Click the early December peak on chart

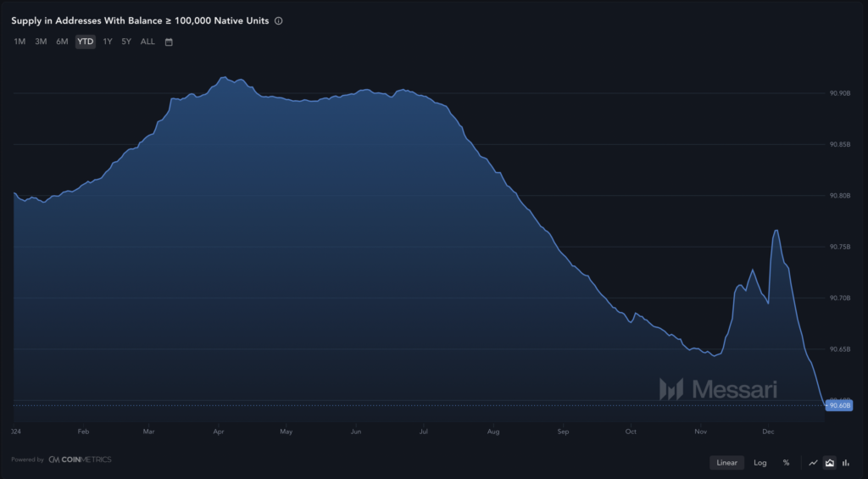point(776,231)
